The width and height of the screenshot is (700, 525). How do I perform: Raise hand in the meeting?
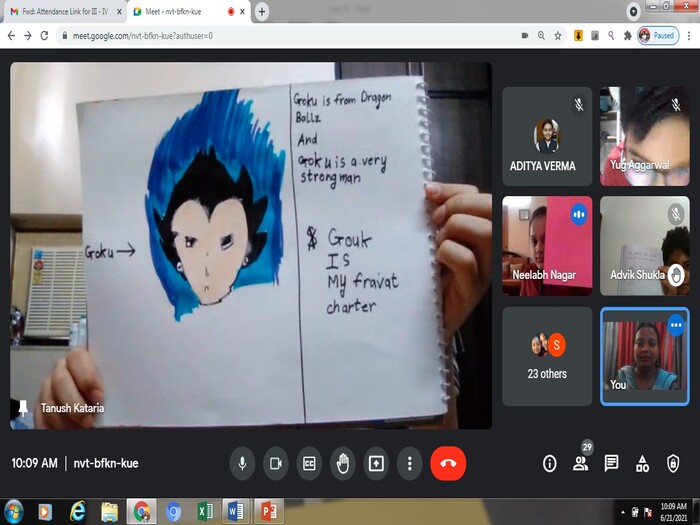343,463
